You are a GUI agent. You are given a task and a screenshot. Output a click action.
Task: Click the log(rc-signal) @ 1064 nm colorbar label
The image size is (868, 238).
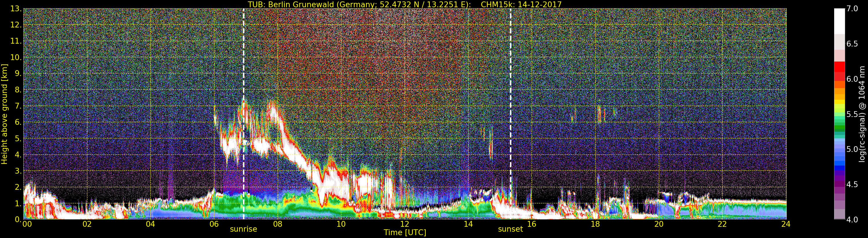tap(862, 114)
